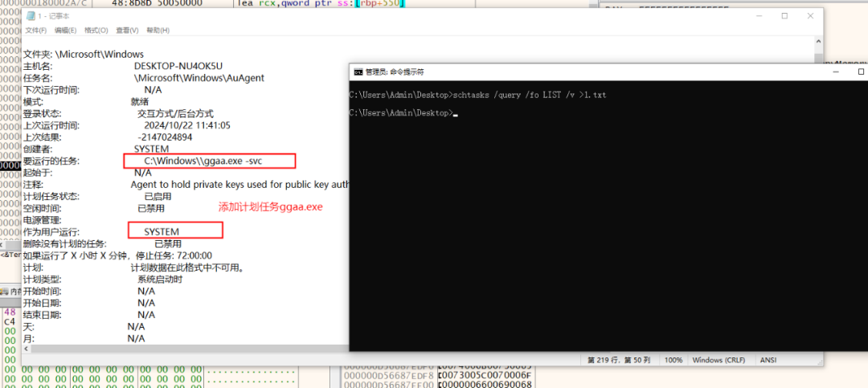
Task: Click the Agent to hold private keys comment
Action: (240, 184)
